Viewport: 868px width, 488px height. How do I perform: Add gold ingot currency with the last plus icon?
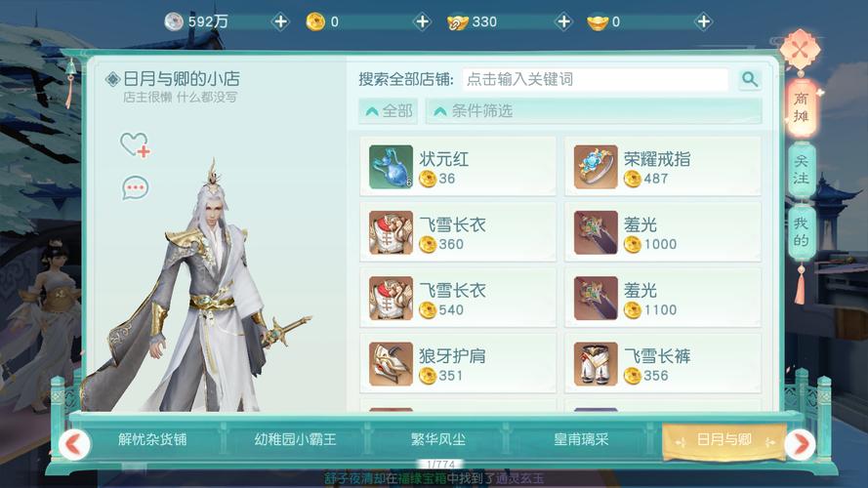pos(703,21)
